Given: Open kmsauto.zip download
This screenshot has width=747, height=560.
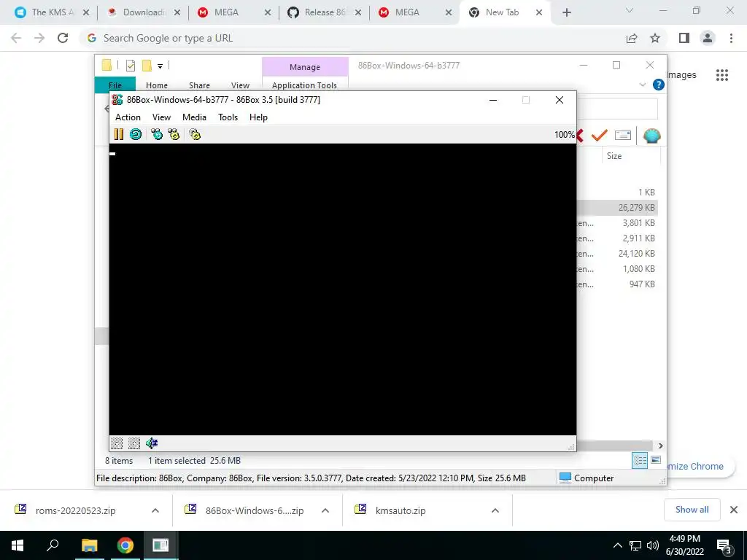Looking at the screenshot, I should tap(400, 510).
